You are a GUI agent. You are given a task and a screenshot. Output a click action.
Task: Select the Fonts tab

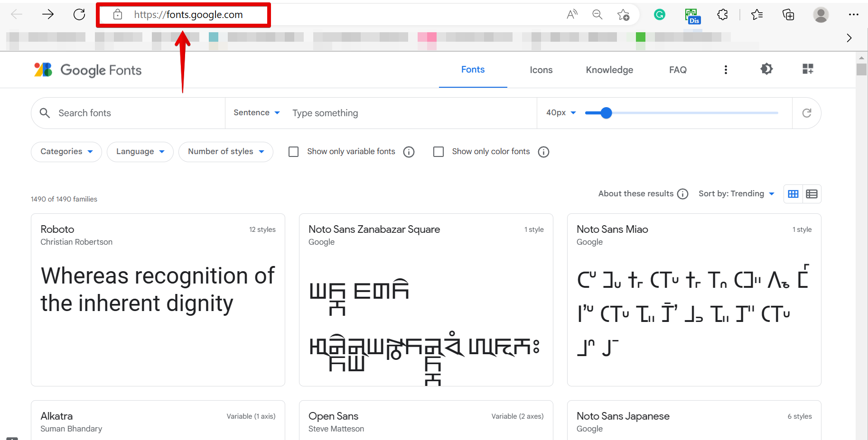(473, 70)
